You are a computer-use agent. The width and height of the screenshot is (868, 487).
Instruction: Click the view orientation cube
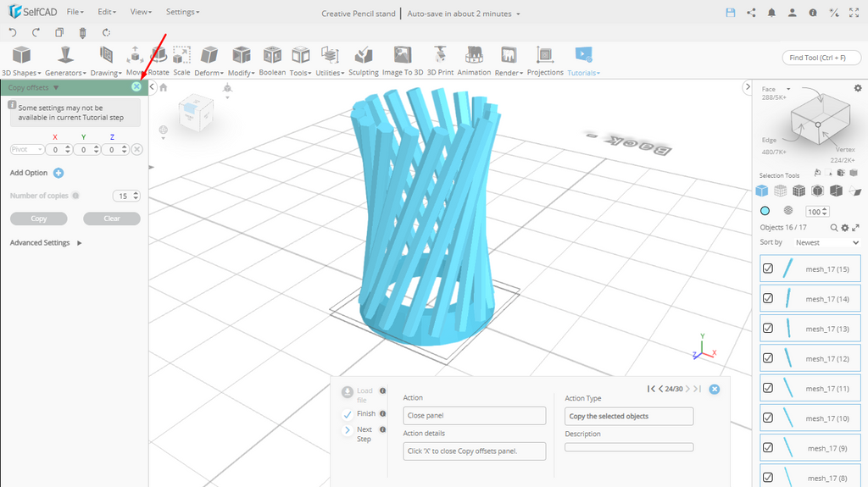[x=195, y=113]
